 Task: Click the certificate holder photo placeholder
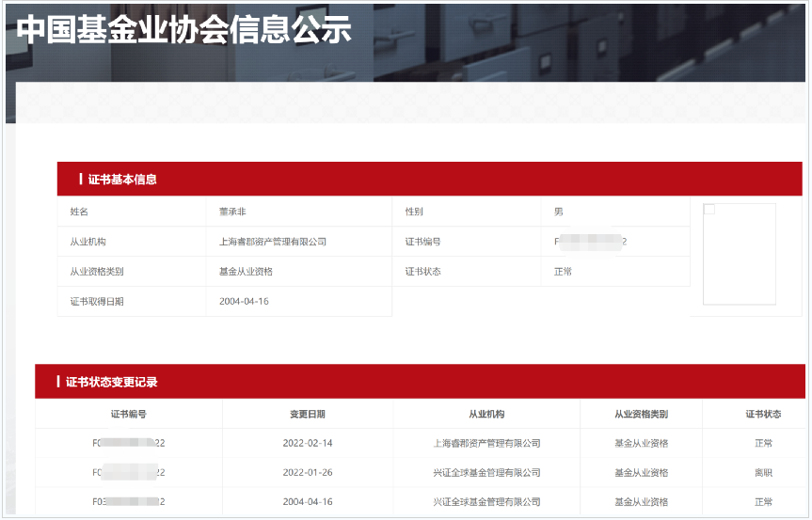point(740,254)
